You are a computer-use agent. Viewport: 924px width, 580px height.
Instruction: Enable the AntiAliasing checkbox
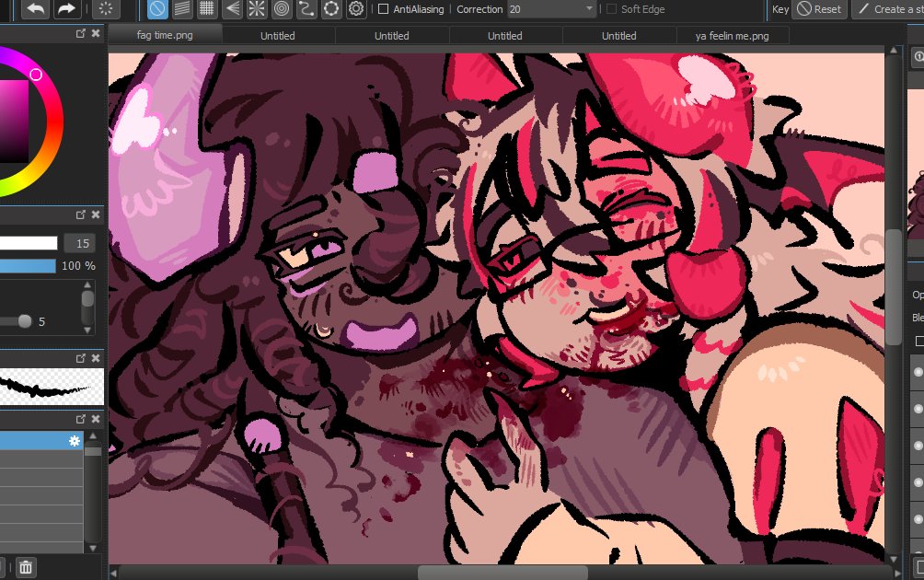[383, 9]
